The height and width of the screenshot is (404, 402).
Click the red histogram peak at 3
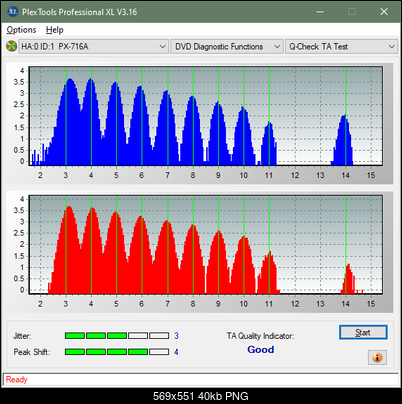[x=67, y=250]
